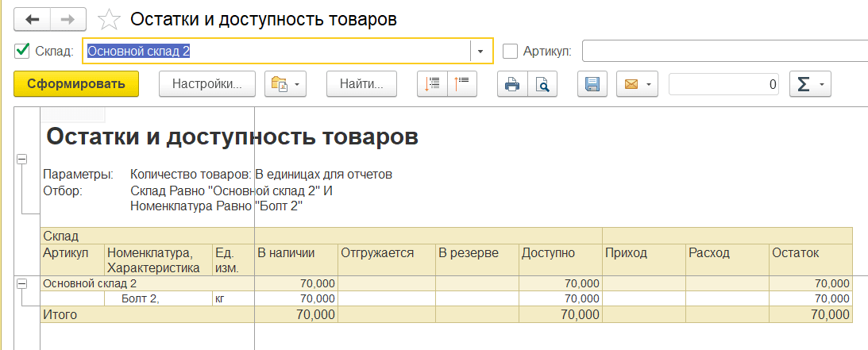The height and width of the screenshot is (350, 868).
Task: Click the sum value field showing 0
Action: 724,85
